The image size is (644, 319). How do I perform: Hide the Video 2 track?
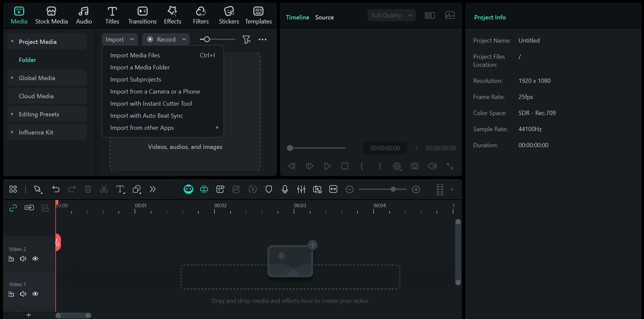[35, 259]
